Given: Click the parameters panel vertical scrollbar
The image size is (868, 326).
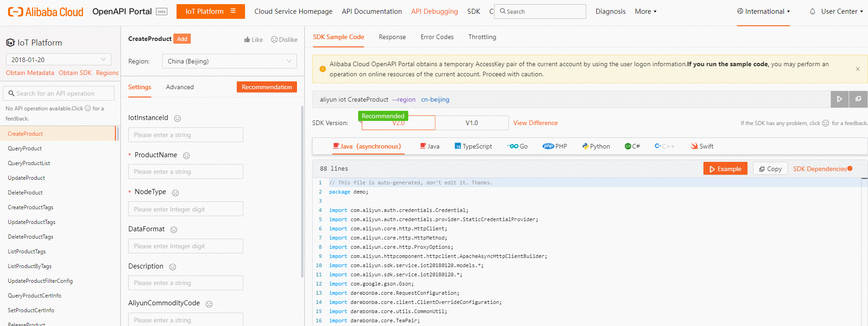Looking at the screenshot, I should click(x=302, y=192).
